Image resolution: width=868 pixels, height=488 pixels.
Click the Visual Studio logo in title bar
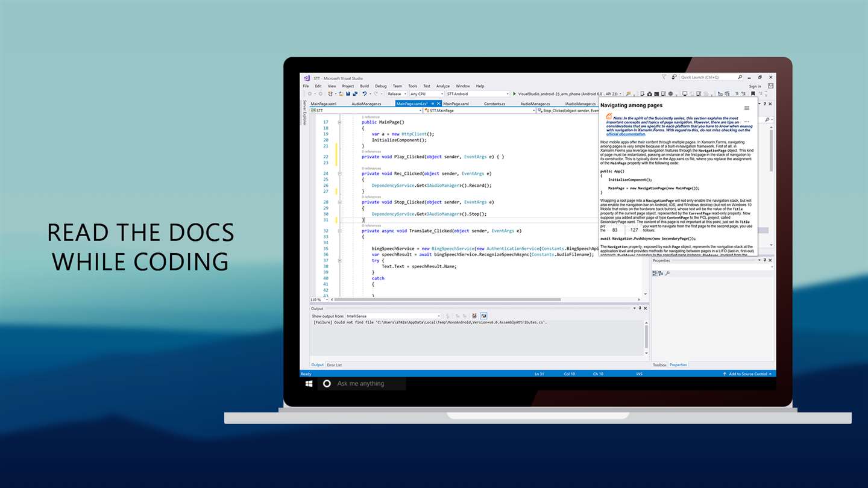click(x=307, y=78)
